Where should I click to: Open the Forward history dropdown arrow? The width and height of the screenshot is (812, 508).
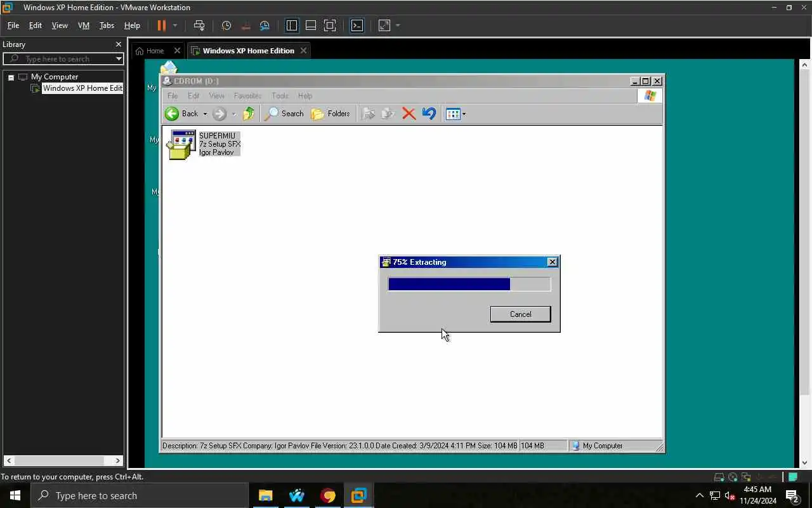coord(233,114)
